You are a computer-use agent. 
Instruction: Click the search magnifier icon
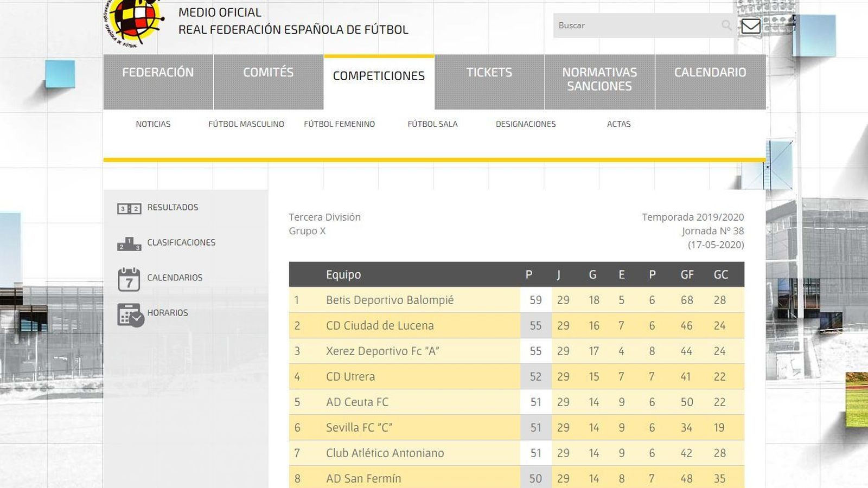pyautogui.click(x=726, y=25)
